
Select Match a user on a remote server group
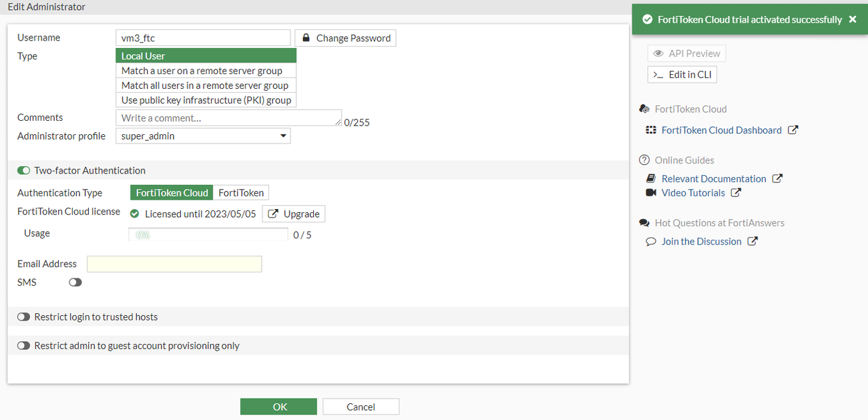202,70
